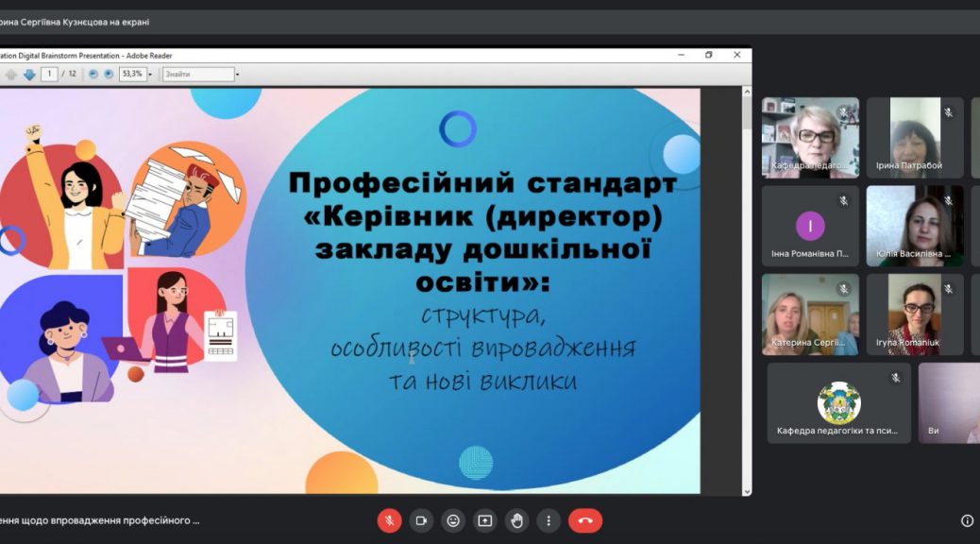980x544 pixels.
Task: Open meeting details info icon
Action: (x=967, y=520)
